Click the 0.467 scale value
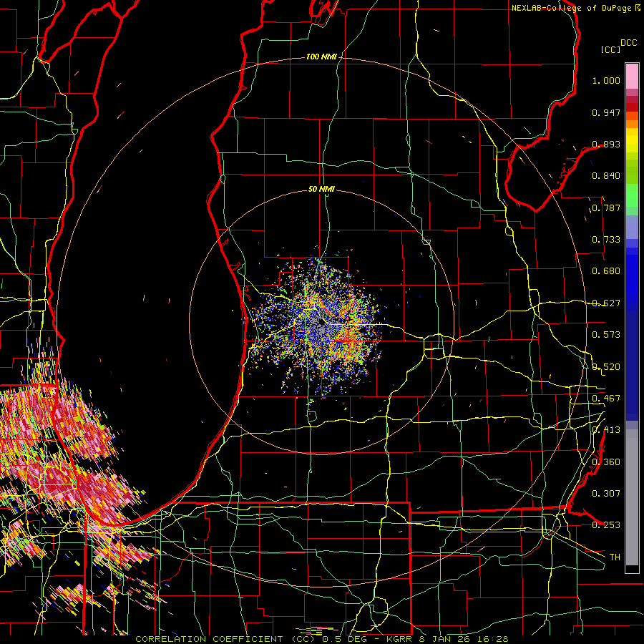Viewport: 644px width, 644px height. point(606,399)
